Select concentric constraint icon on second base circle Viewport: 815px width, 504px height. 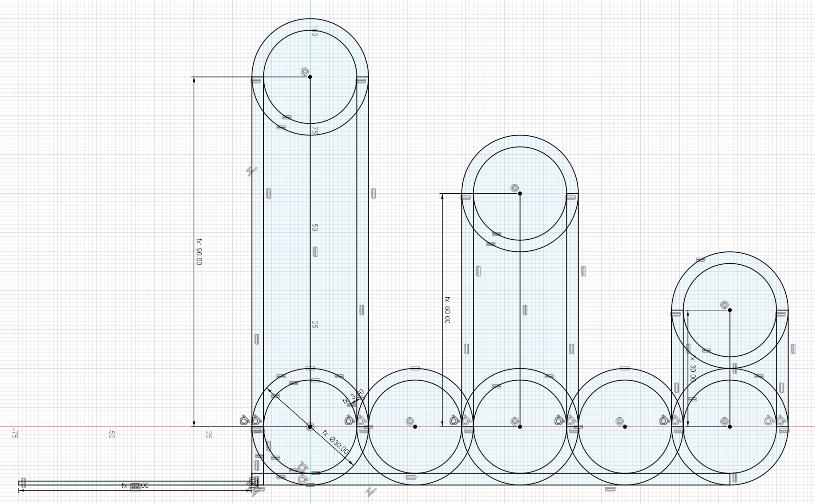(409, 421)
